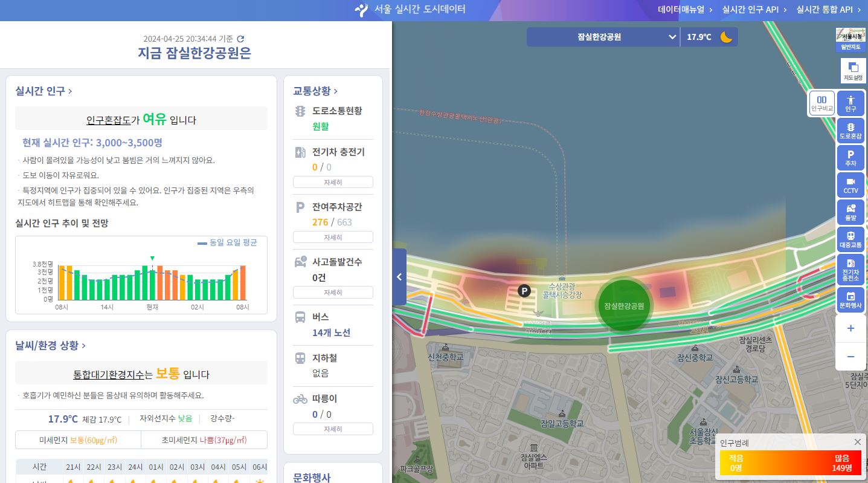
Task: Click the EV charger 전기차 충전기 icon
Action: (300, 152)
